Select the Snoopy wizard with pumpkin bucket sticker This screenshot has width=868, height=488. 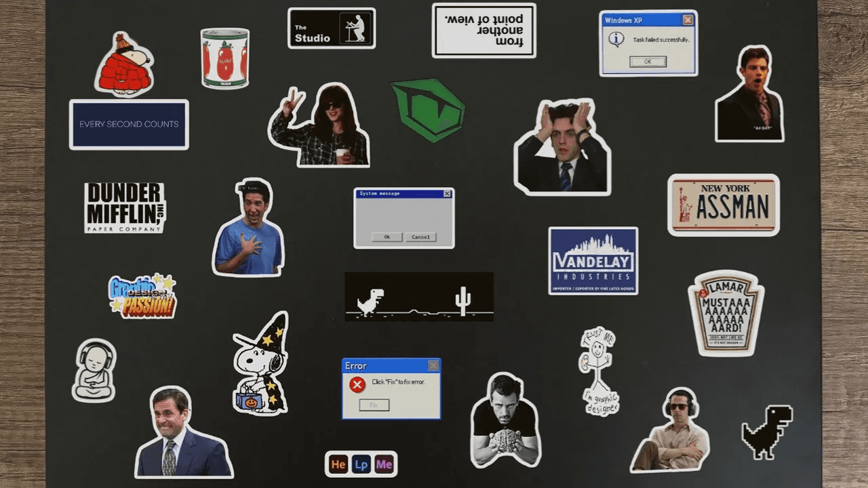tap(261, 364)
